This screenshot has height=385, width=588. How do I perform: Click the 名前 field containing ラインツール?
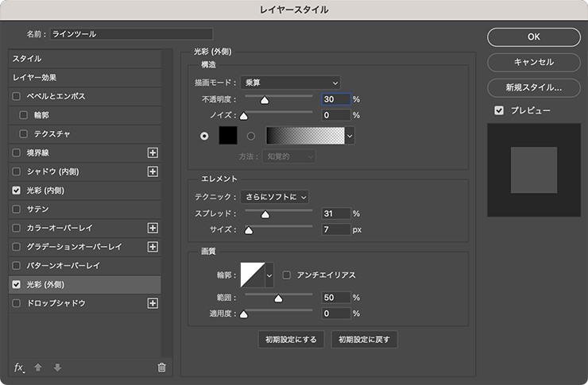[x=131, y=34]
